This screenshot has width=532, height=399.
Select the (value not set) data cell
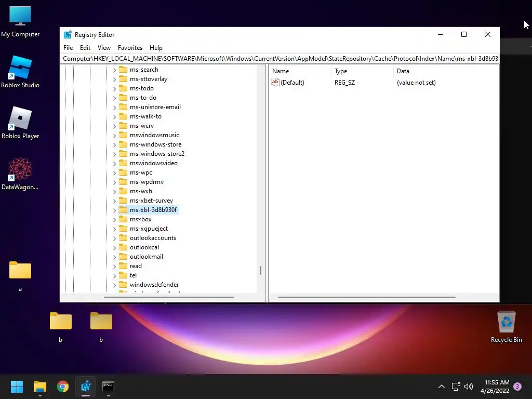[416, 83]
